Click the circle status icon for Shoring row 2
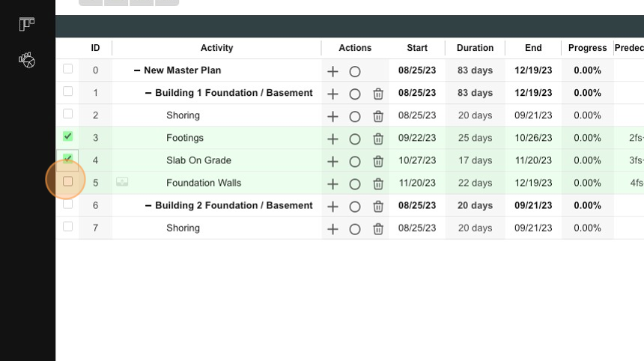 point(355,117)
